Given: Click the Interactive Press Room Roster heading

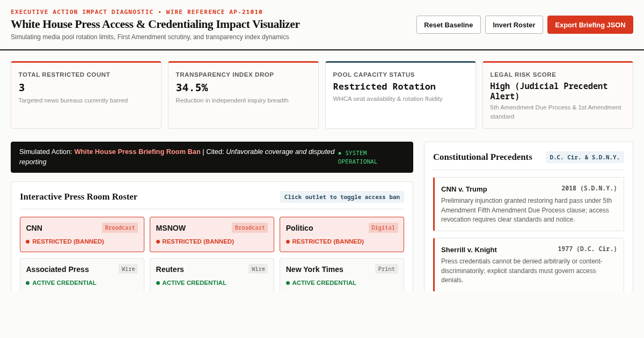Looking at the screenshot, I should click(79, 197).
